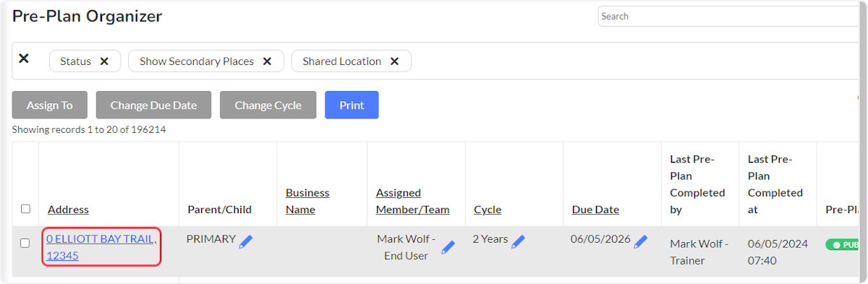This screenshot has width=868, height=284.
Task: Click the Change Cycle button
Action: (268, 105)
